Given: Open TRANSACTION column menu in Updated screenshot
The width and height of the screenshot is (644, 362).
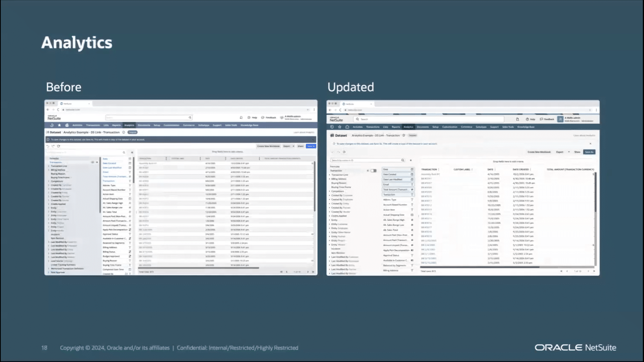Looking at the screenshot, I should coord(439,169).
